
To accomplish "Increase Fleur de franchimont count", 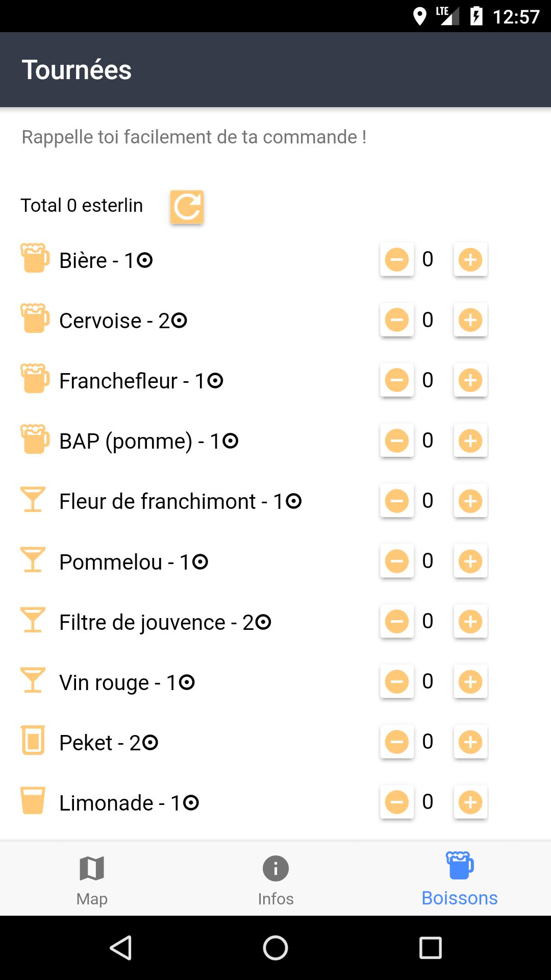I will coord(470,500).
